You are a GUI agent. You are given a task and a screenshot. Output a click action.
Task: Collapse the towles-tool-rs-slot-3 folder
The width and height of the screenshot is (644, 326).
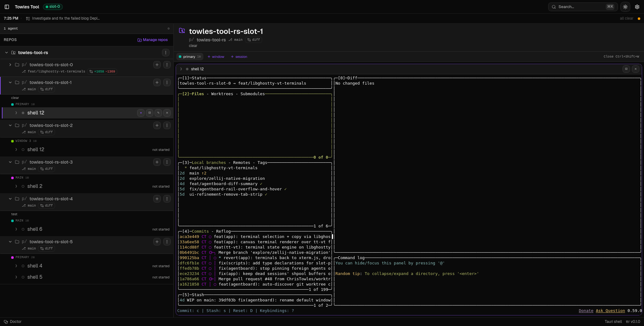click(x=10, y=162)
